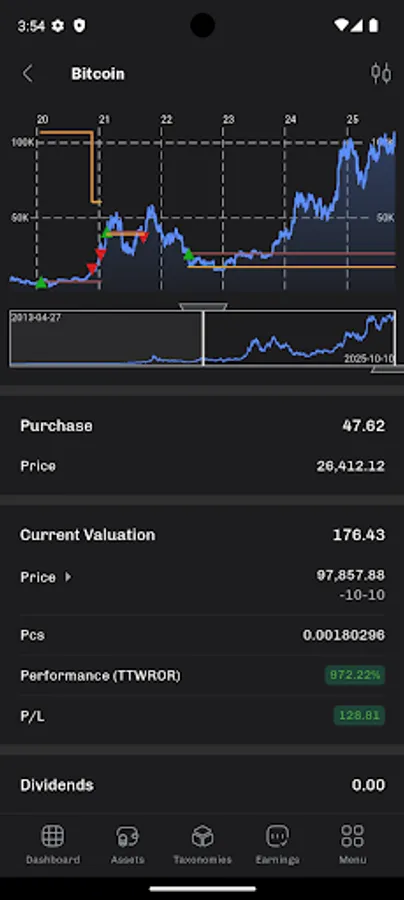Tap the 2025-10-10 end date label
The width and height of the screenshot is (404, 900).
coord(369,359)
